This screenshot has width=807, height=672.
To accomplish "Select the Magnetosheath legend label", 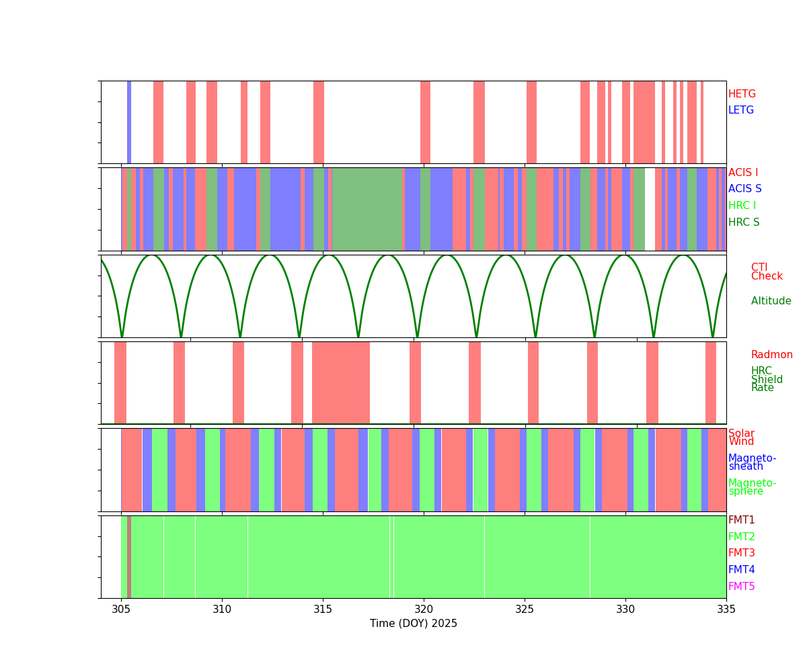I will pos(752,462).
